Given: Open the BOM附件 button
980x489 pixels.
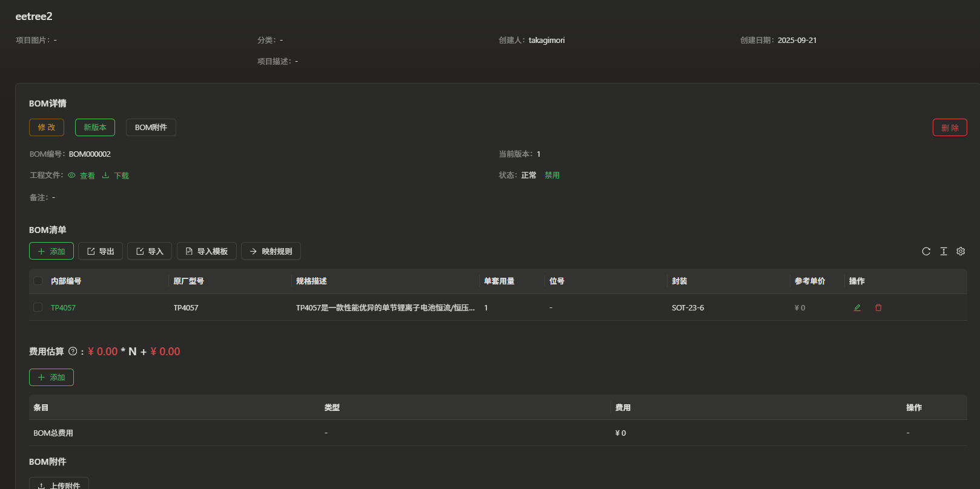Looking at the screenshot, I should [x=151, y=127].
